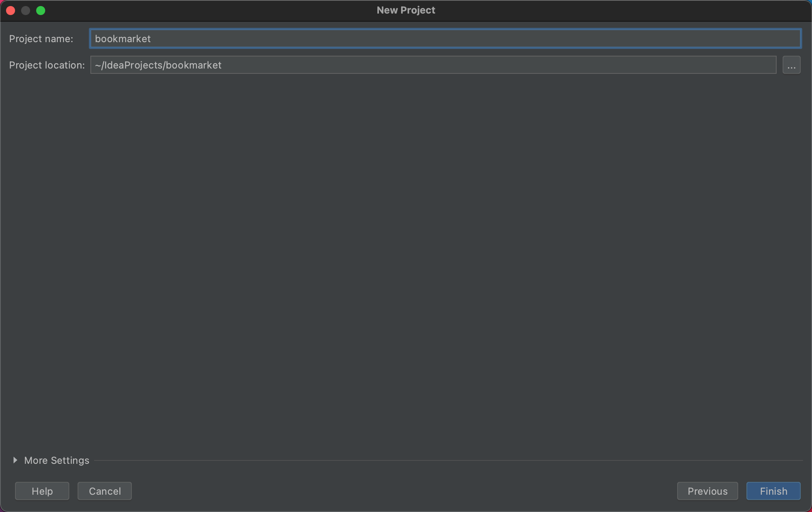
Task: Close the dialog with the red button
Action: [11, 11]
